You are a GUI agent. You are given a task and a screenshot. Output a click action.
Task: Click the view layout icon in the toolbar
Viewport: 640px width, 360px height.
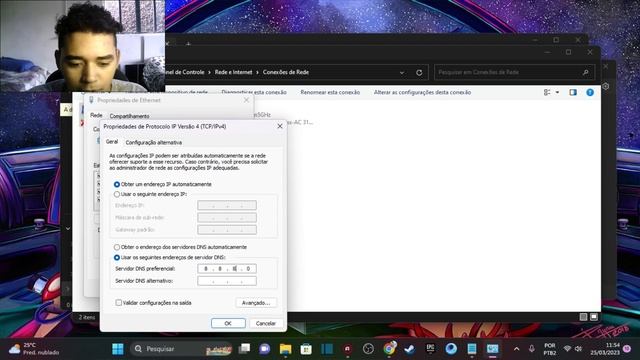[547, 93]
